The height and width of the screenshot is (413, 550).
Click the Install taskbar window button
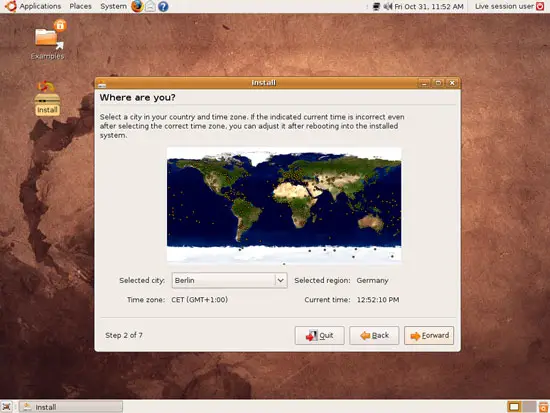pos(71,407)
